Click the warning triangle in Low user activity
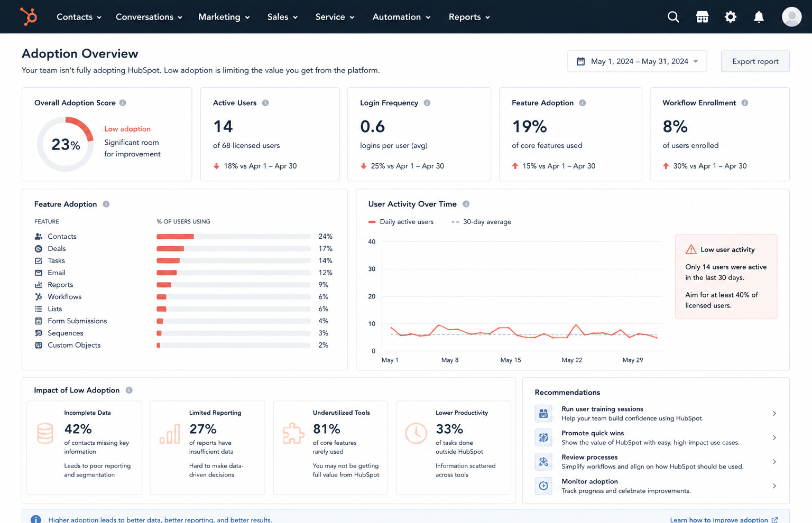This screenshot has height=523, width=812. (x=691, y=249)
